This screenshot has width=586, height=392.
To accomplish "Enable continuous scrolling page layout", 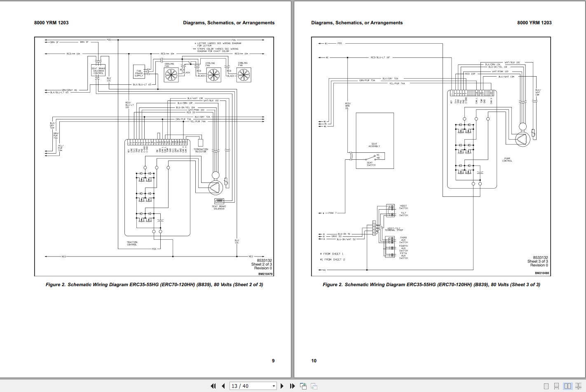I will (x=557, y=386).
